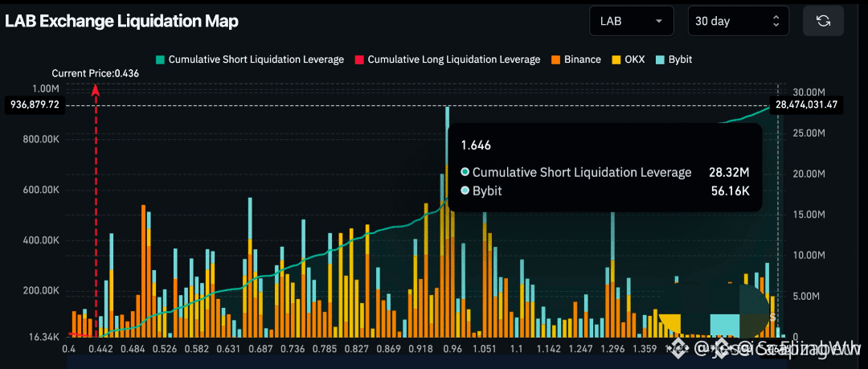Toggle Bybit series in legend
Viewport: 868px width, 369px height.
click(x=674, y=59)
